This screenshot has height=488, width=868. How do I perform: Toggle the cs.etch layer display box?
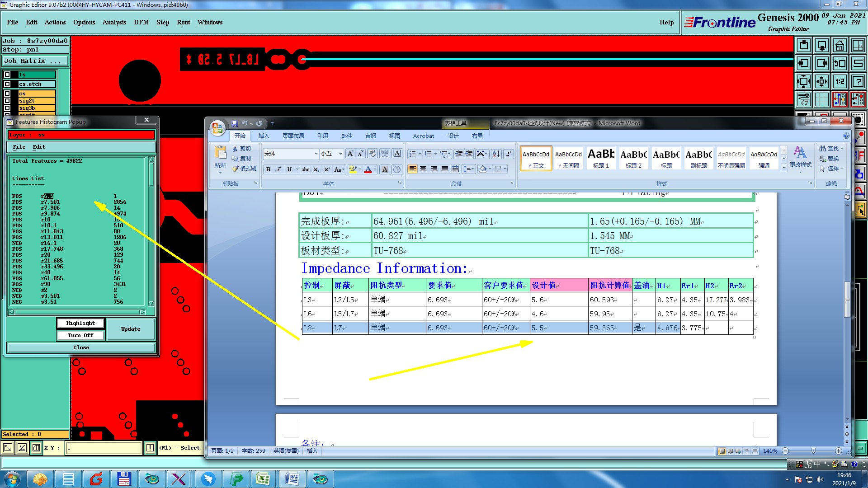[x=7, y=84]
